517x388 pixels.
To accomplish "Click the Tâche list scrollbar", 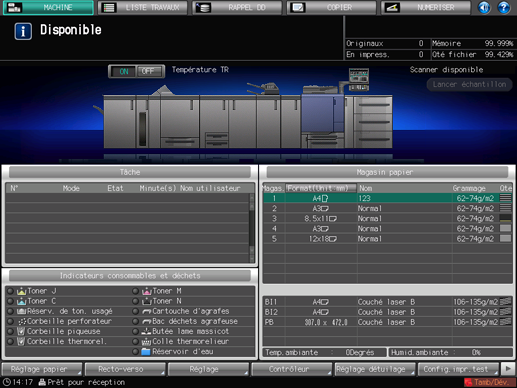I will [x=252, y=228].
